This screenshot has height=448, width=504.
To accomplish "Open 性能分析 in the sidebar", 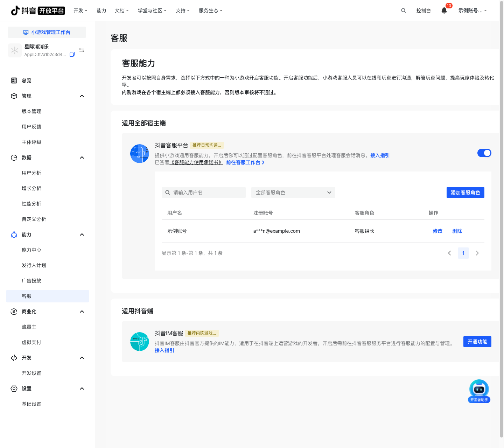I will click(31, 204).
